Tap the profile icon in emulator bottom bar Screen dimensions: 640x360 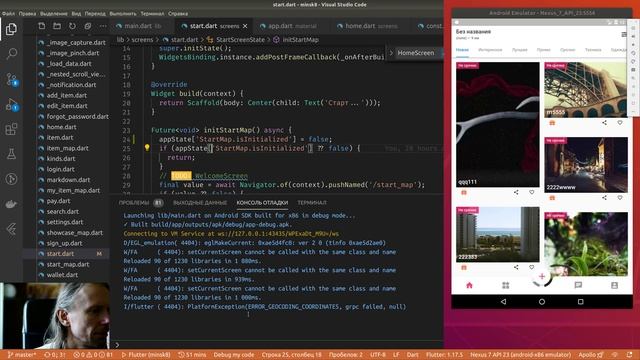coord(614,285)
